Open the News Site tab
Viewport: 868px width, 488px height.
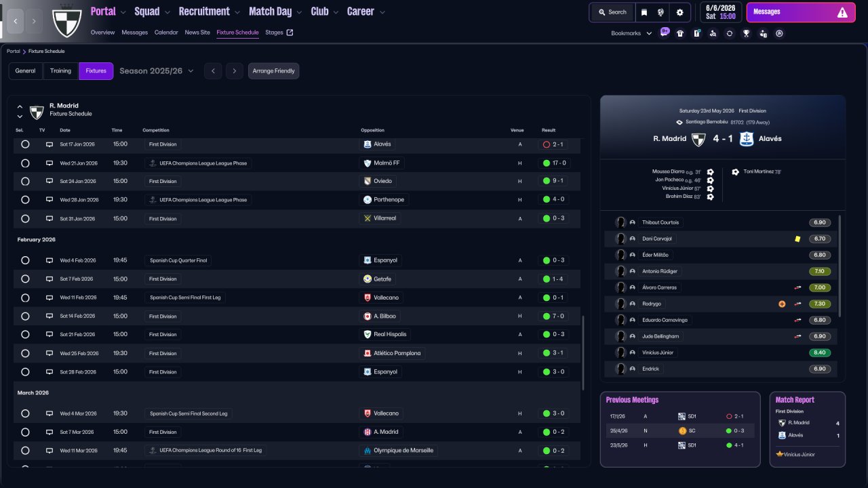pos(197,33)
